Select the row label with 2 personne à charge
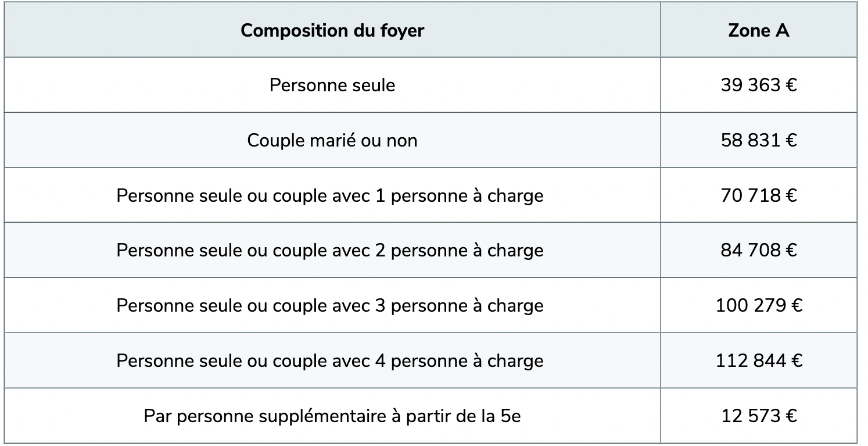The width and height of the screenshot is (868, 446). pos(330,251)
